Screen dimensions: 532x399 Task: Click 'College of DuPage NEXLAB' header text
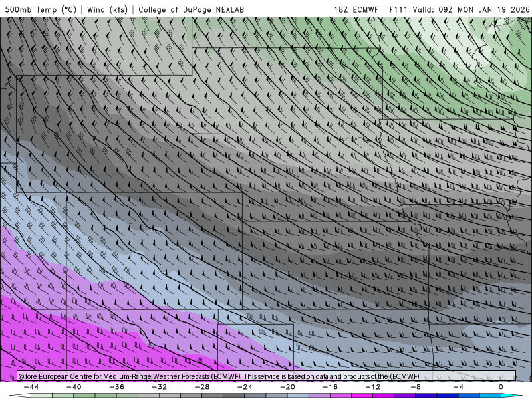(x=191, y=9)
